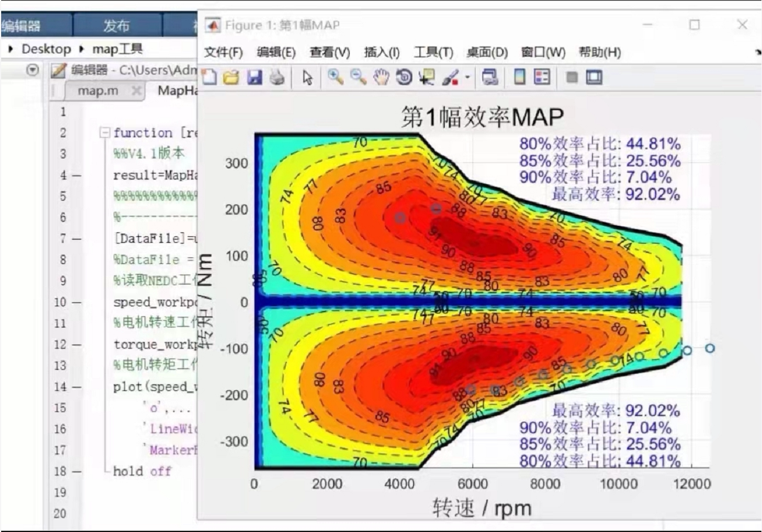Set breakpoint on line 12 dash
This screenshot has width=762, height=532.
pyautogui.click(x=78, y=344)
